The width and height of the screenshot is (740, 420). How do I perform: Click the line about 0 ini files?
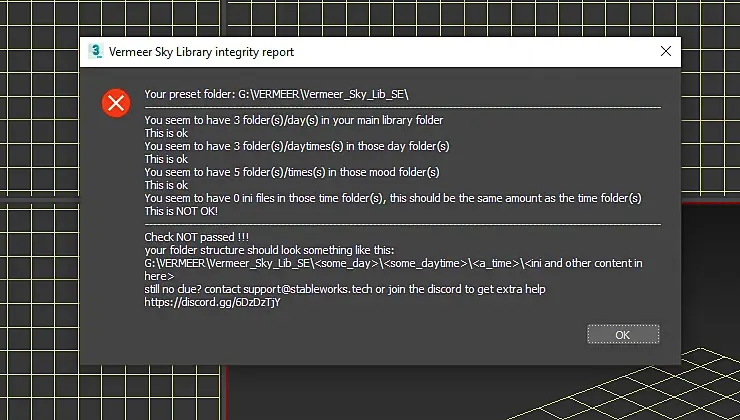[393, 198]
